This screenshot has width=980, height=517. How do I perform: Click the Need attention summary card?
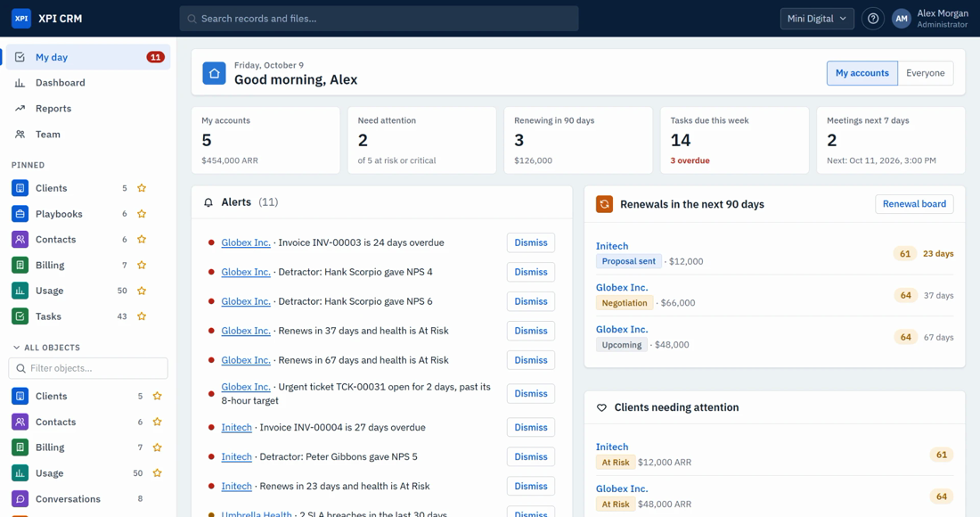422,140
